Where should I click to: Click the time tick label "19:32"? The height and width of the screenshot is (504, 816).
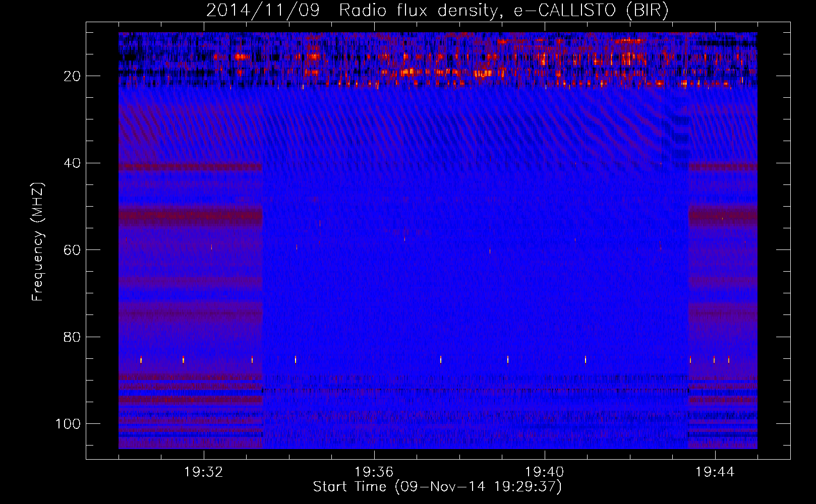tap(204, 472)
